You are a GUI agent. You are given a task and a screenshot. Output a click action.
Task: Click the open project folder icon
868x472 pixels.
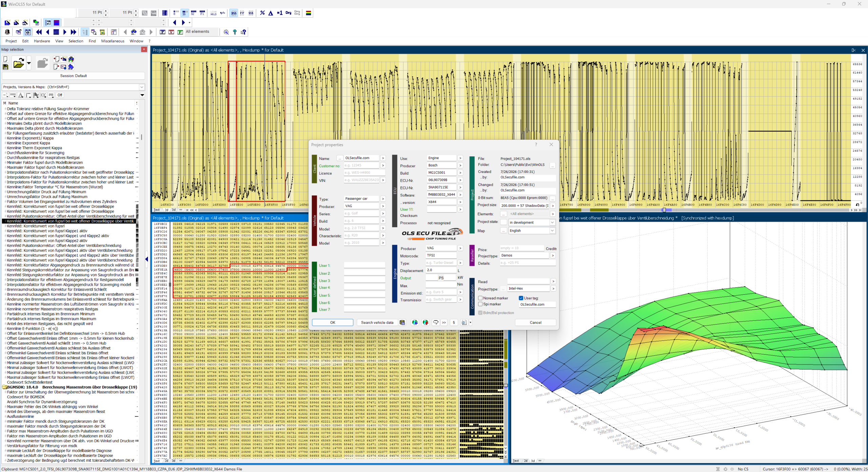(x=18, y=63)
